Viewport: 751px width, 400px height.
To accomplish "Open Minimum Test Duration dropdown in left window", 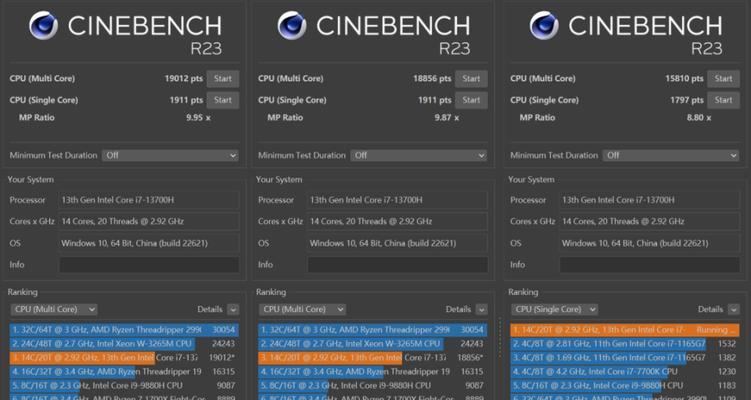I will (170, 155).
